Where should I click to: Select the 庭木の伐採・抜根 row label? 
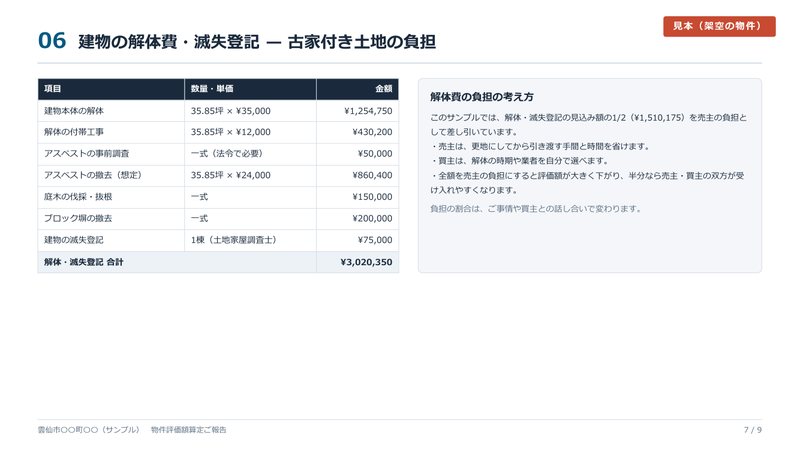pyautogui.click(x=78, y=197)
